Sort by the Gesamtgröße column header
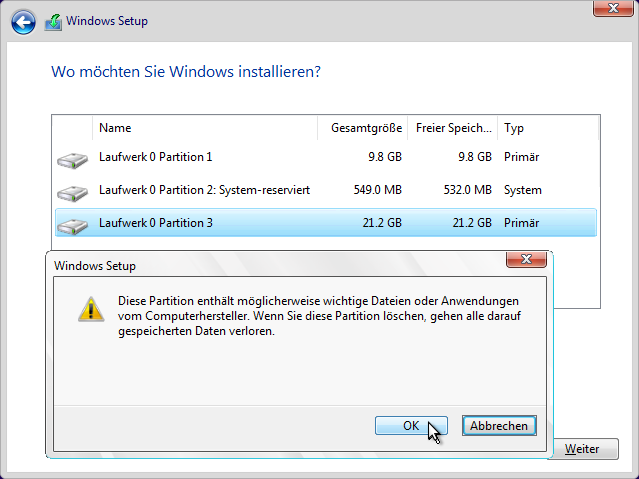Viewport: 639px width, 479px height. (362, 128)
